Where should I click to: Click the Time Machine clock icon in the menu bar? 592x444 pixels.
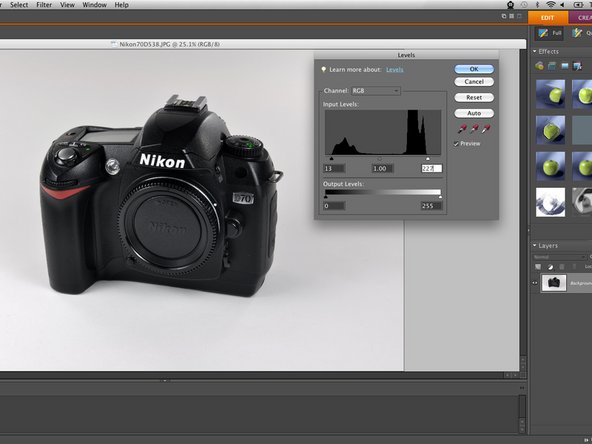tap(524, 5)
